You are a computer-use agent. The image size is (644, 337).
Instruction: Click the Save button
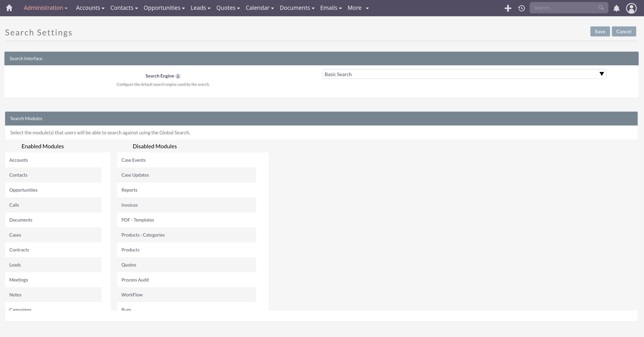coord(600,31)
